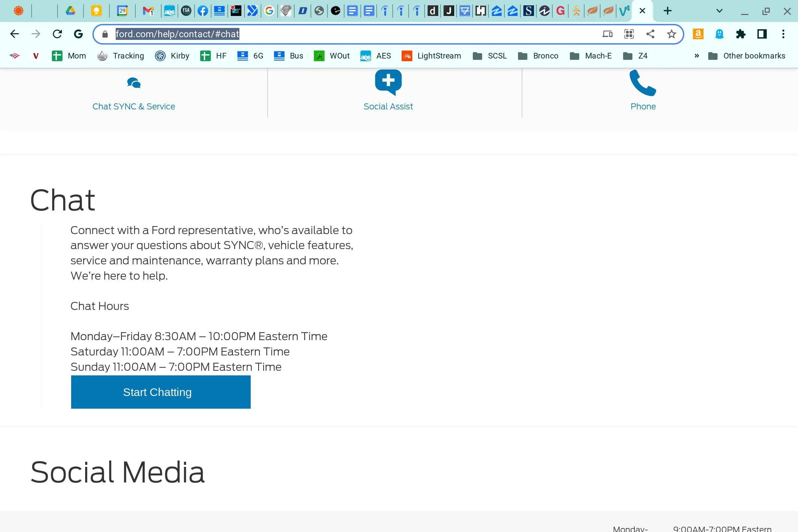
Task: Open the HF bookmark
Action: (x=213, y=56)
